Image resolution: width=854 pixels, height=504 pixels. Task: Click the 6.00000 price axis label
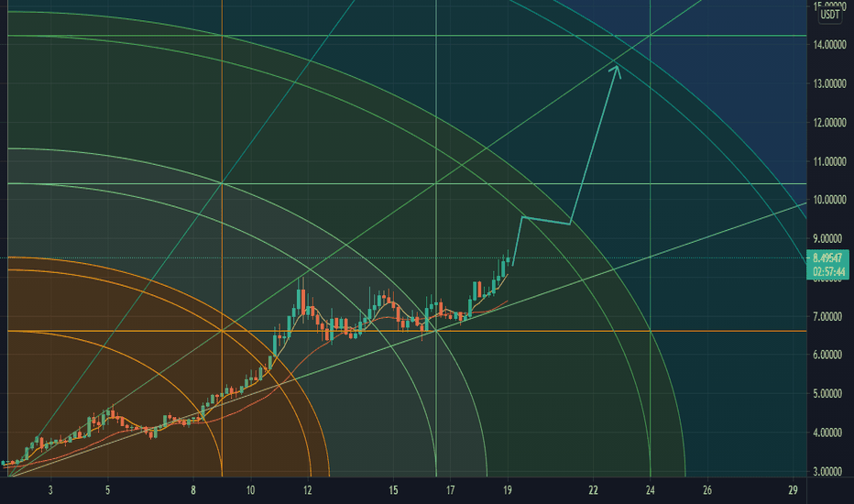click(827, 355)
